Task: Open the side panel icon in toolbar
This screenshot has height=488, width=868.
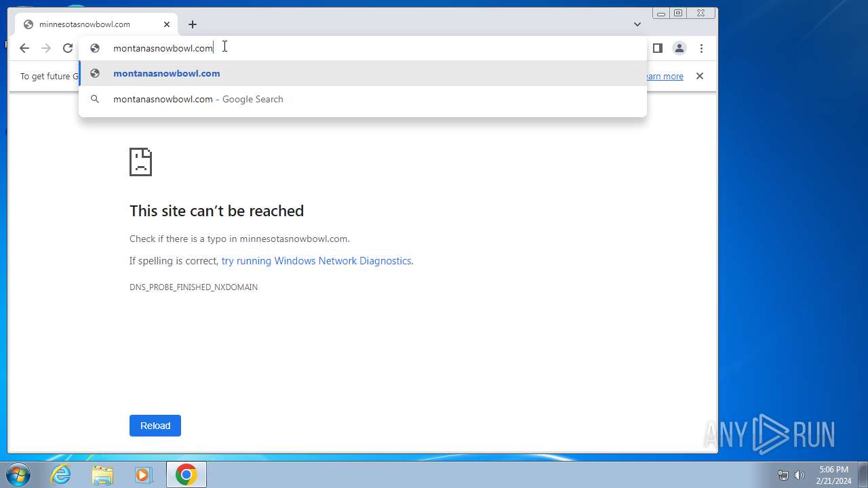Action: 657,48
